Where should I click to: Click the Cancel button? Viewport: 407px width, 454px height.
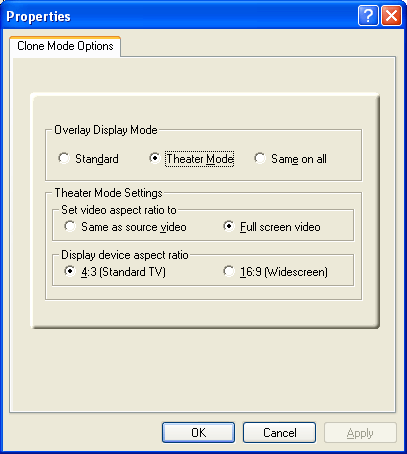tap(279, 433)
